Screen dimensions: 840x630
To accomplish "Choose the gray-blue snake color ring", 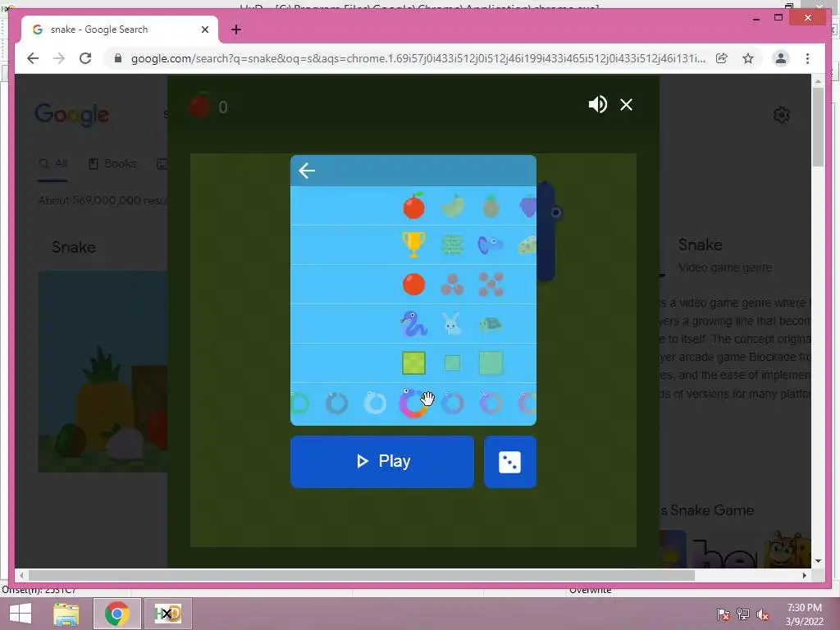I will coord(337,404).
